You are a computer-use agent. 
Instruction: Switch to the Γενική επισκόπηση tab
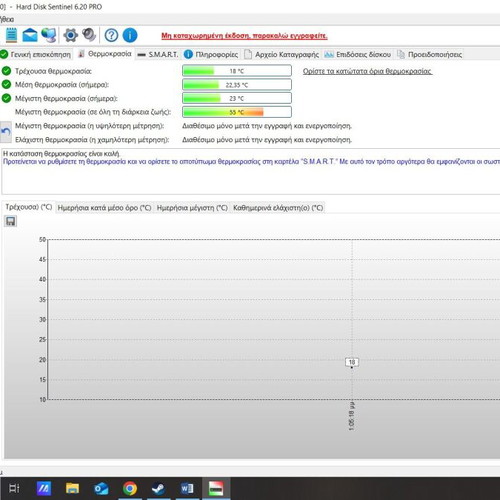click(x=36, y=54)
